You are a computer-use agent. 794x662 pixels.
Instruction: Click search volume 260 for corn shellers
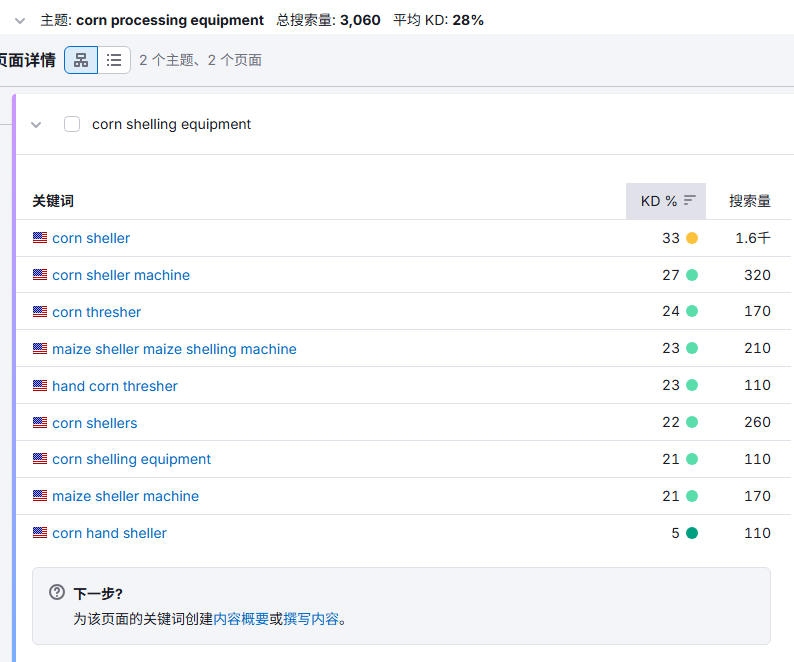pos(758,422)
